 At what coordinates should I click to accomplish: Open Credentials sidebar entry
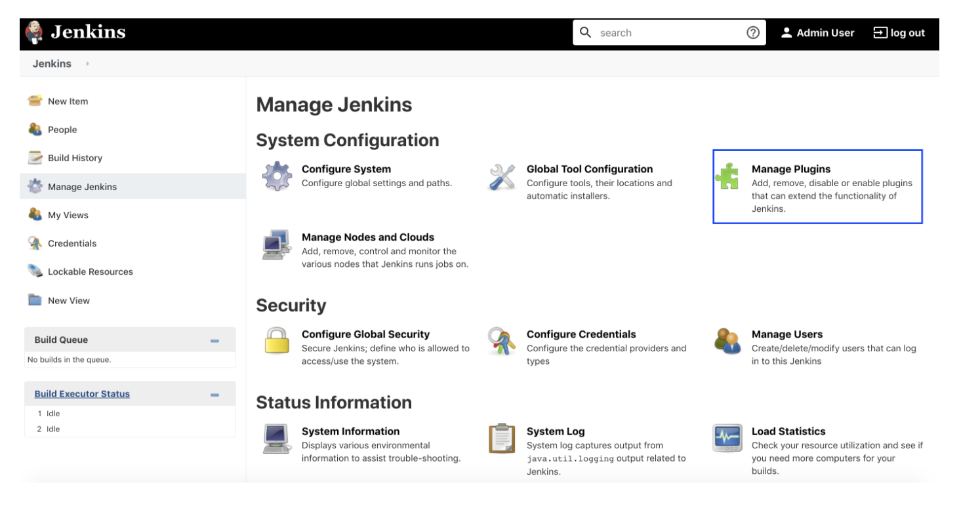click(72, 243)
